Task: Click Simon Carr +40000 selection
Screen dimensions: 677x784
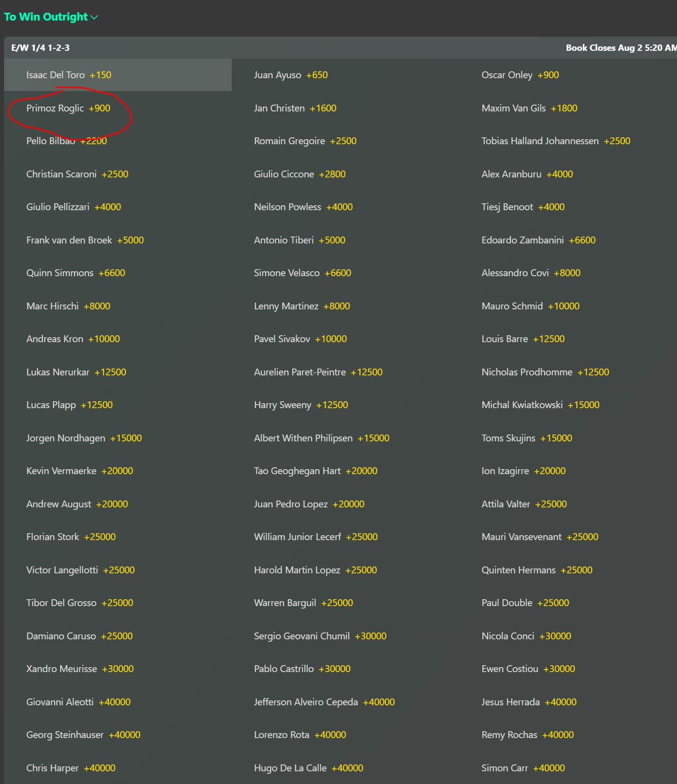Action: (523, 768)
